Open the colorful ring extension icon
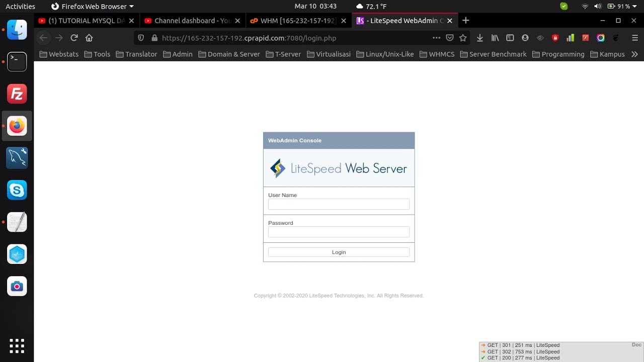The height and width of the screenshot is (362, 644). pos(601,38)
